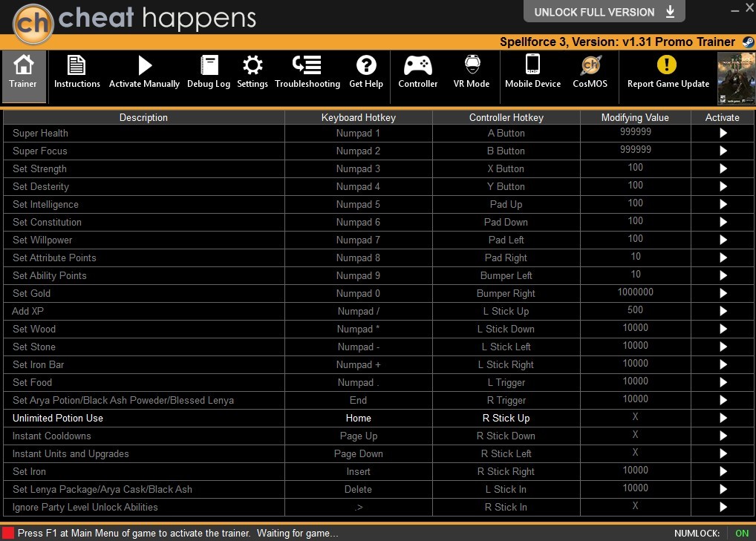The height and width of the screenshot is (541, 756).
Task: Enable VR Mode headset icon
Action: [x=472, y=65]
